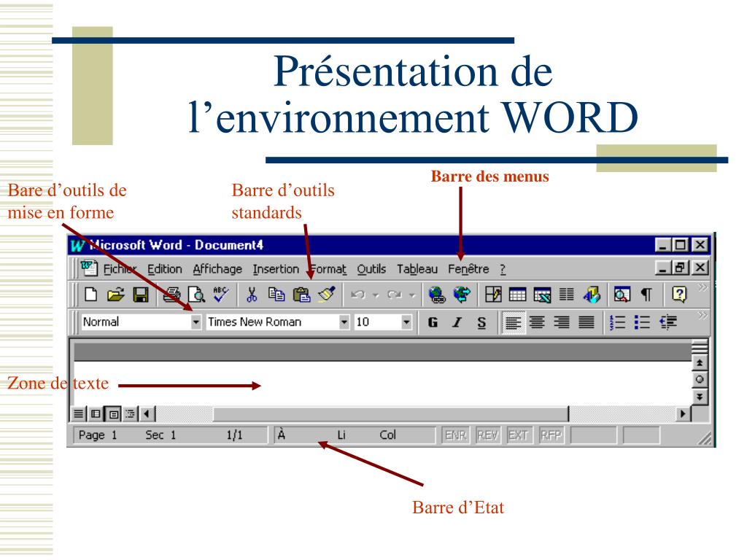Switch to Web Layout view button
This screenshot has width=747, height=560.
[96, 414]
